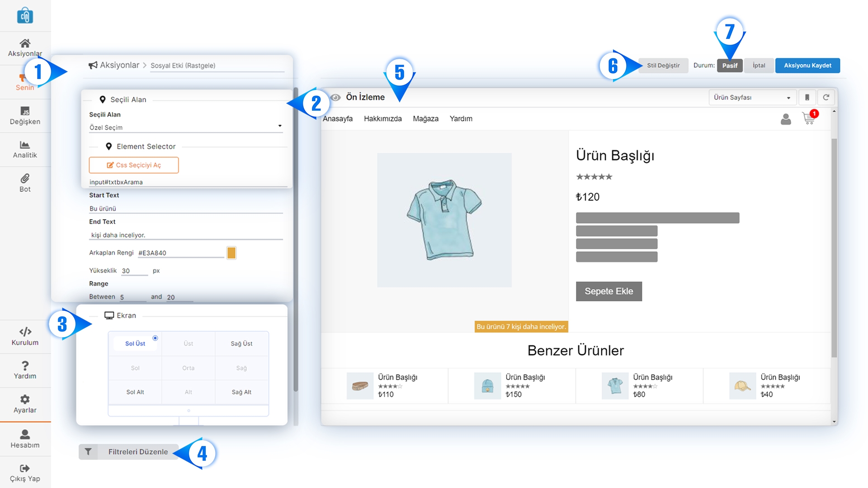Image resolution: width=868 pixels, height=488 pixels.
Task: Open the Hakkımızda menu in the preview
Action: [382, 118]
